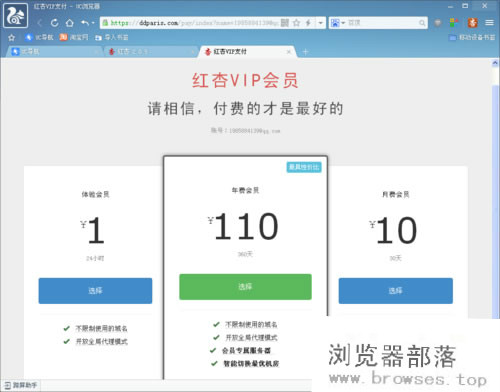Screen dimensions: 500x392
Task: Click the magnifier search icon
Action: pos(422,23)
